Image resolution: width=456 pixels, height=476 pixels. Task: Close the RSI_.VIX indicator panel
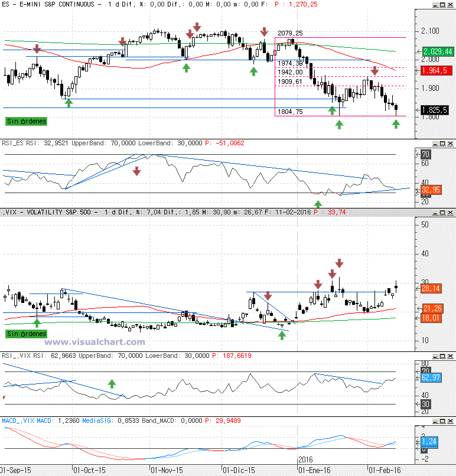pyautogui.click(x=450, y=356)
